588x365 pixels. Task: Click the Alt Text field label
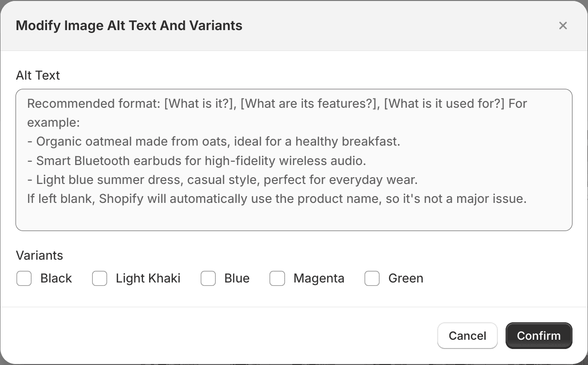[38, 75]
